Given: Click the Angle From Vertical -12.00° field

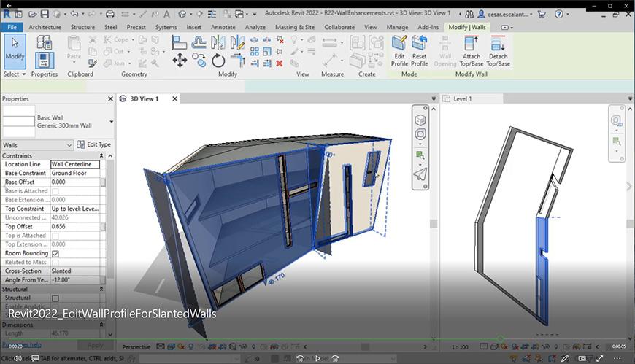Looking at the screenshot, I should pos(75,280).
